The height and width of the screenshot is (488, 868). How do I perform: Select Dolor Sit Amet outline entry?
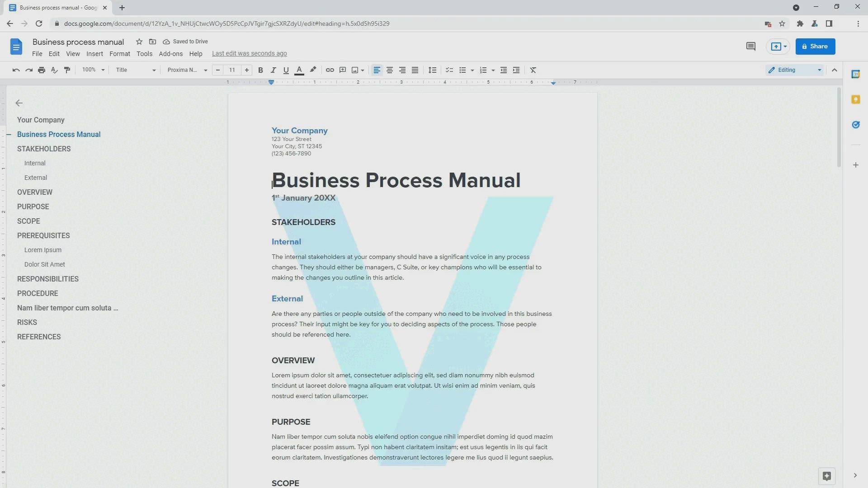coord(45,265)
